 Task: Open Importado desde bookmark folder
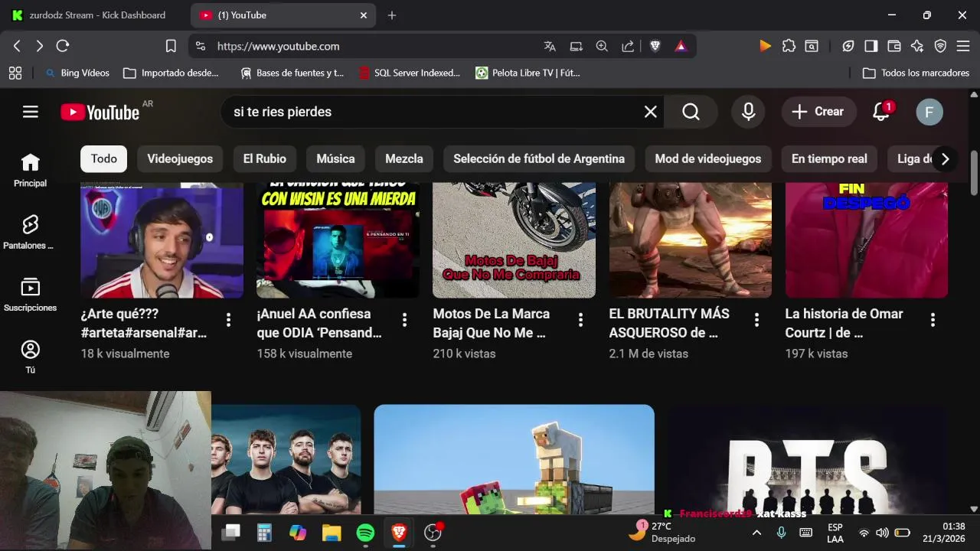171,73
